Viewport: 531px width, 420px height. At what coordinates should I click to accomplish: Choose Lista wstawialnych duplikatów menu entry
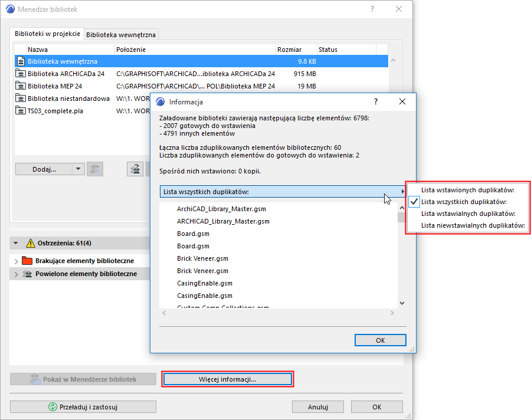coord(468,214)
